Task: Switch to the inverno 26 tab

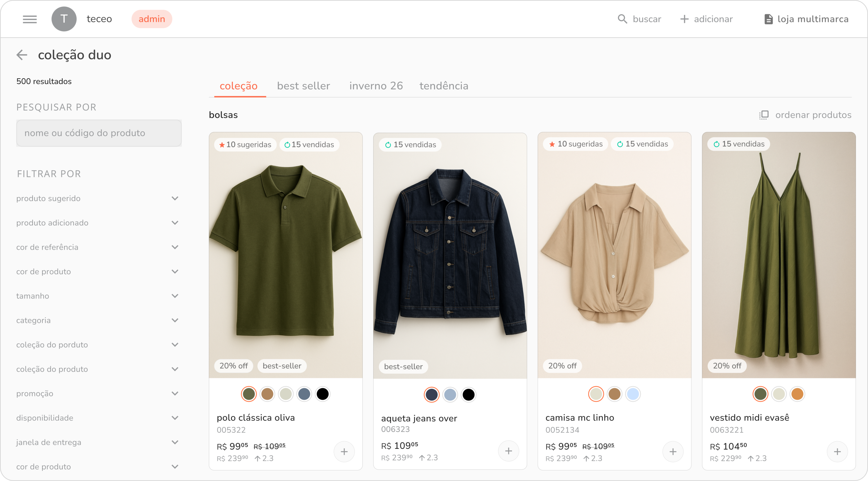Action: (376, 86)
